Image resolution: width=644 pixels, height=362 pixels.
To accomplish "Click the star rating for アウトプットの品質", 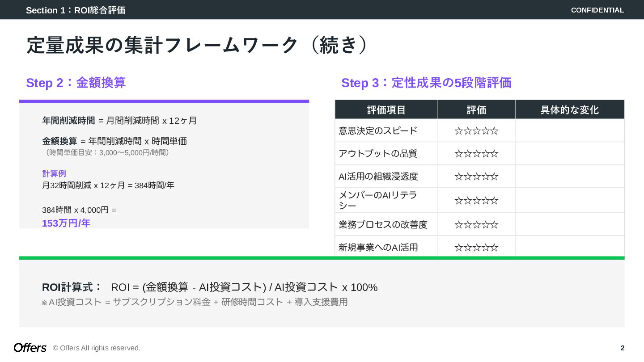I will 476,154.
